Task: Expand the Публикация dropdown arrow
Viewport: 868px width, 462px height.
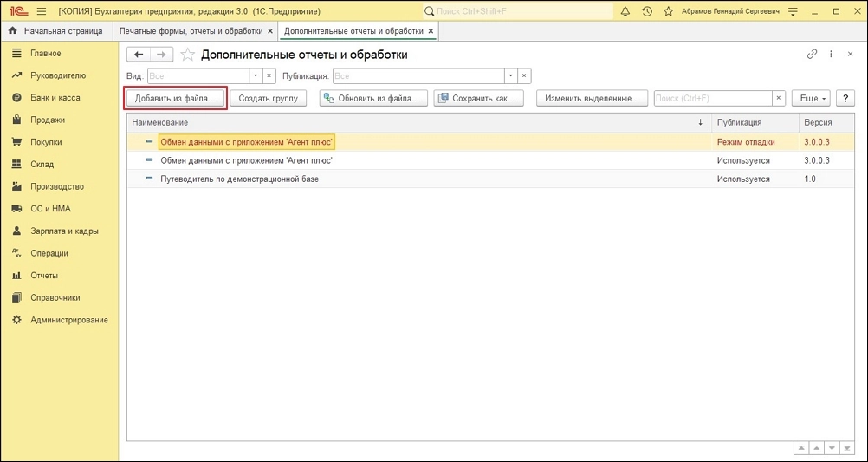Action: (x=510, y=76)
